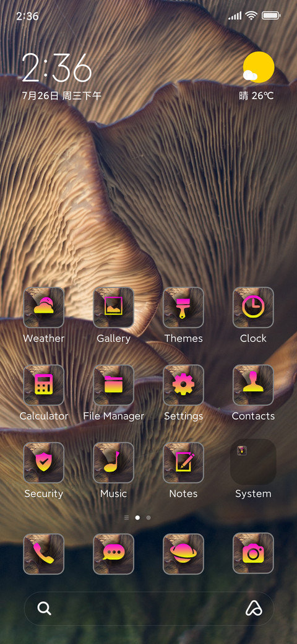Viewport: 297px width, 644px height.
Task: Open the Camera app in dock
Action: (x=253, y=554)
